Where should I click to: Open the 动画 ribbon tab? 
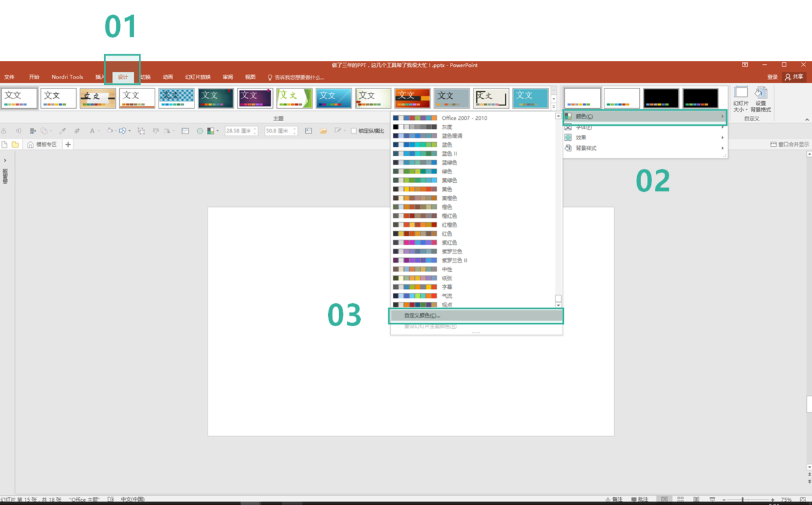(x=168, y=77)
